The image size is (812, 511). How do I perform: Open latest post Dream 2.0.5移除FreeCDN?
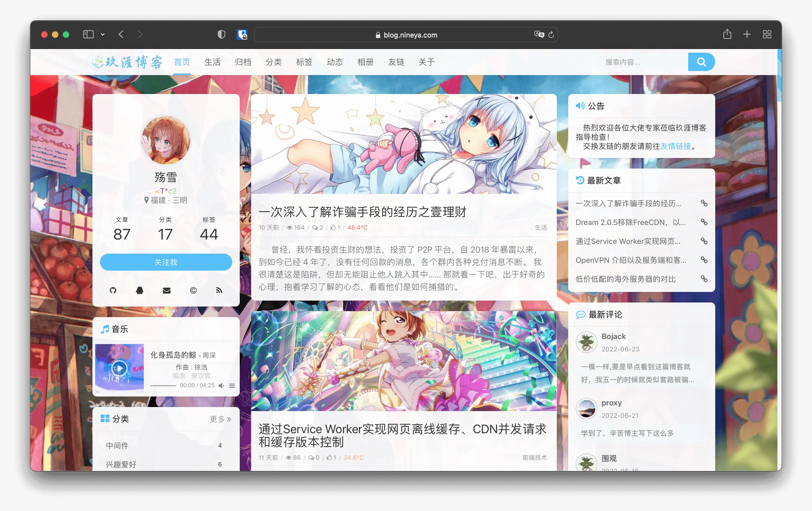[x=630, y=222]
